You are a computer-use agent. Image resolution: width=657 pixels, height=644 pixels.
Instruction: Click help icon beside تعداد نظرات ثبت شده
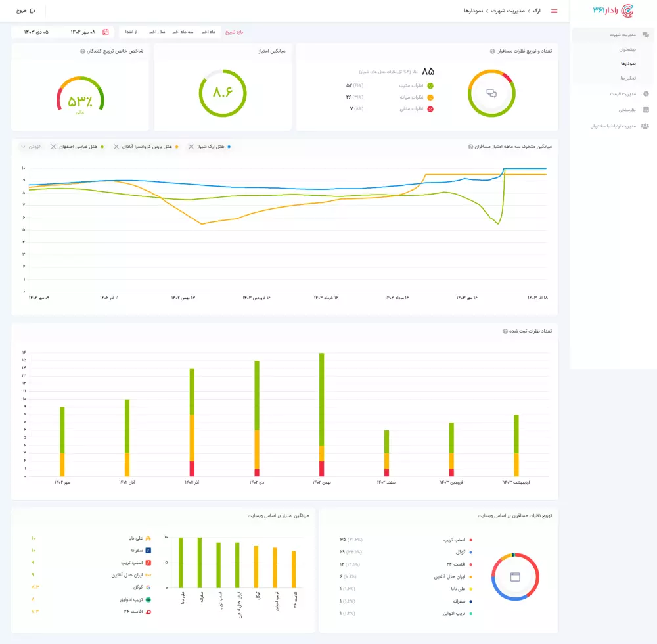click(505, 331)
